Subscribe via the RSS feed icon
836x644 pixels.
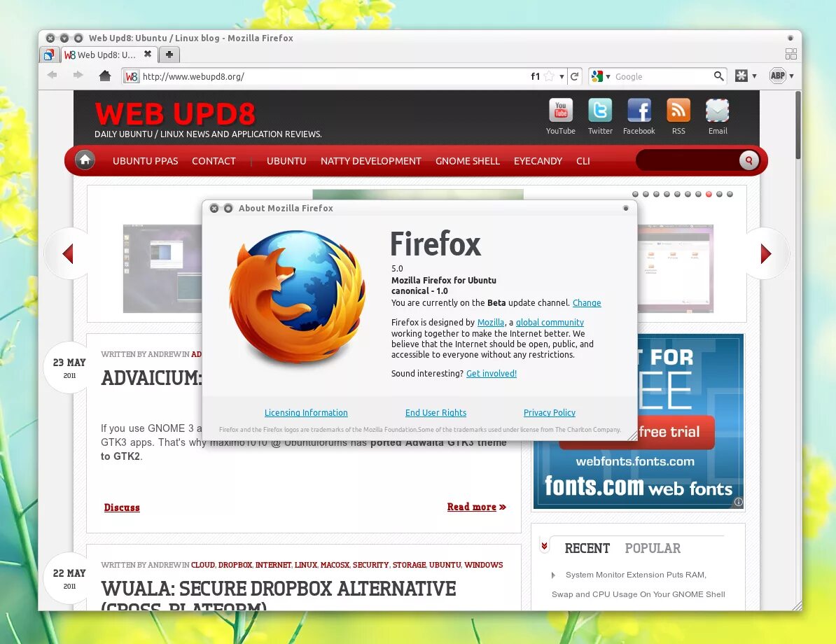coord(678,111)
